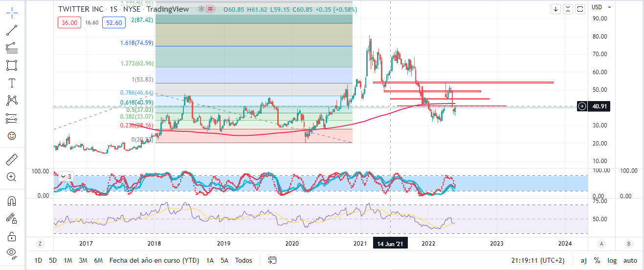Toggle lock all drawing tools
644x270 pixels.
(x=12, y=237)
